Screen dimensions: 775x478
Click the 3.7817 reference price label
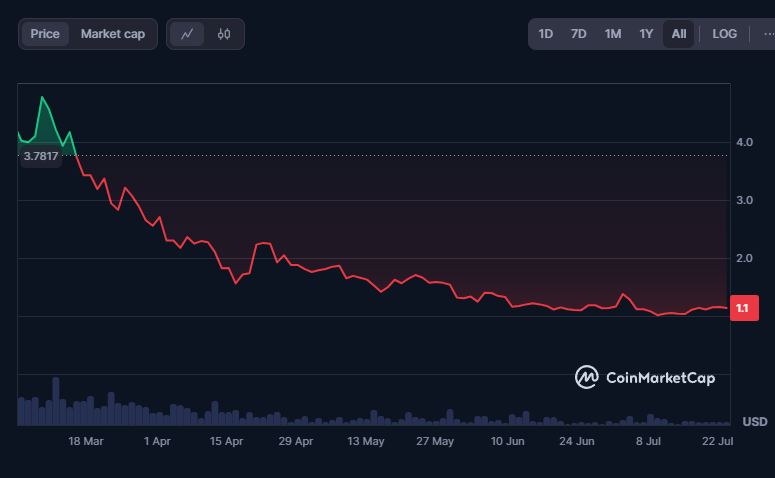pos(41,157)
